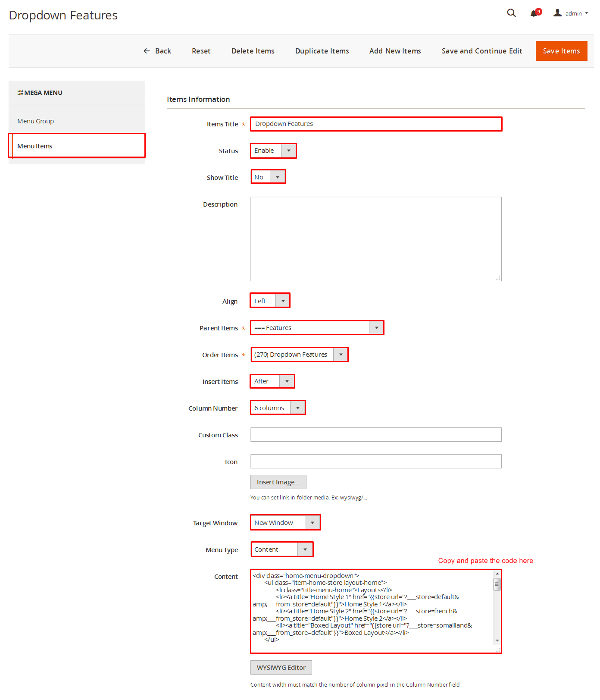Click the Custom Class input field

point(376,435)
